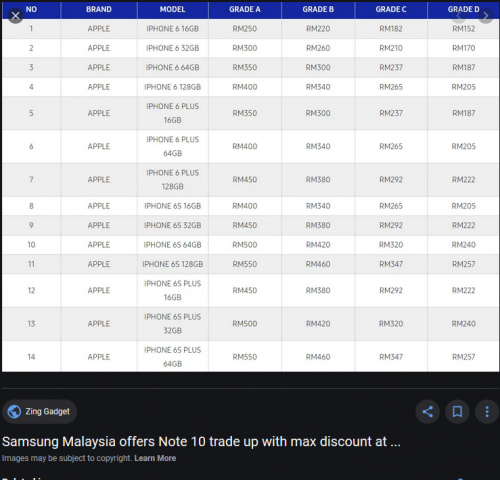This screenshot has height=480, width=500.
Task: Click the IPHONE 6S 128GB model cell
Action: pyautogui.click(x=173, y=264)
